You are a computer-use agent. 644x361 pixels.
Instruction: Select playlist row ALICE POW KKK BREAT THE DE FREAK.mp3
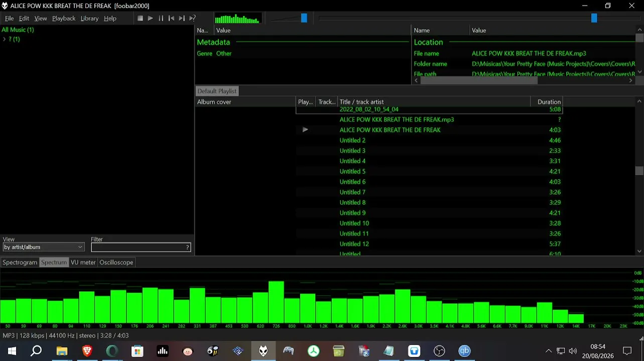click(429, 120)
